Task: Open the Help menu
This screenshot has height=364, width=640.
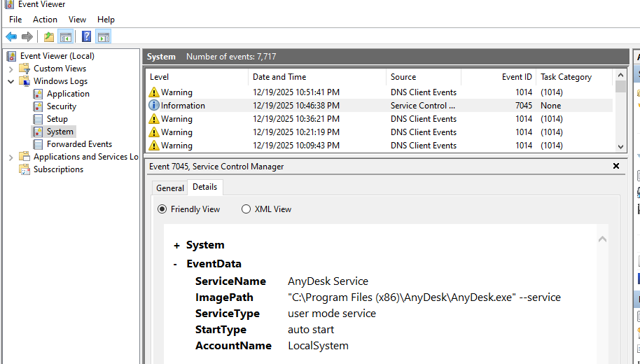Action: click(x=106, y=20)
